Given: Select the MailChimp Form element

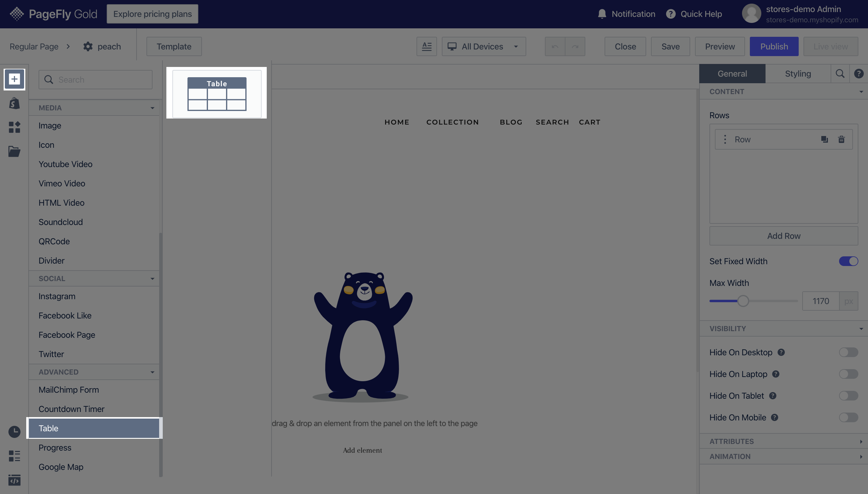Looking at the screenshot, I should point(94,390).
